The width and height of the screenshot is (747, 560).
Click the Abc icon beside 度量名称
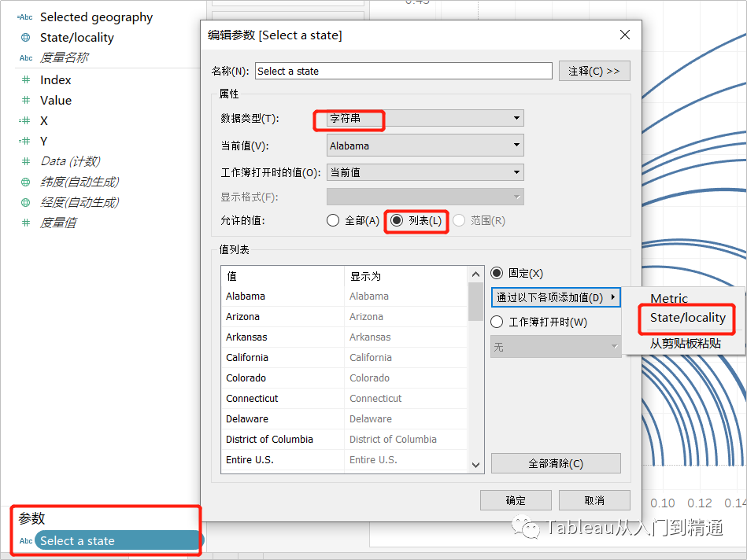click(x=26, y=58)
